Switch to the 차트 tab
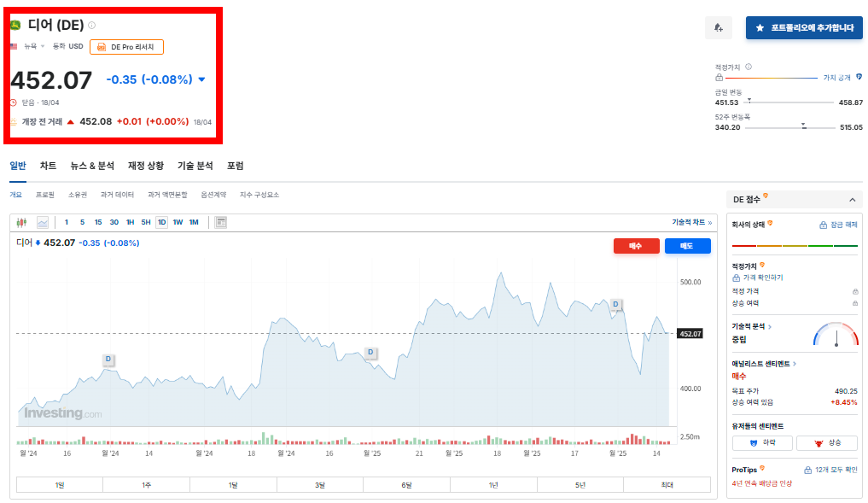 pos(48,166)
